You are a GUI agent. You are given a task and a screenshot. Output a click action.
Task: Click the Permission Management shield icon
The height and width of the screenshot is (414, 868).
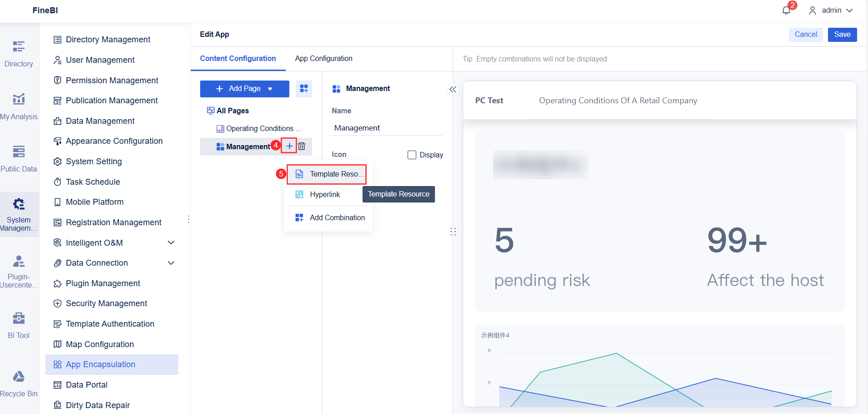coord(57,80)
